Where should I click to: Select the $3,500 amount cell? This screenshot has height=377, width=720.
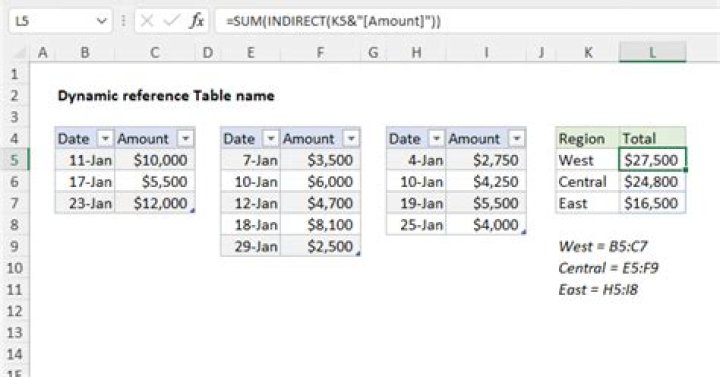pyautogui.click(x=321, y=160)
